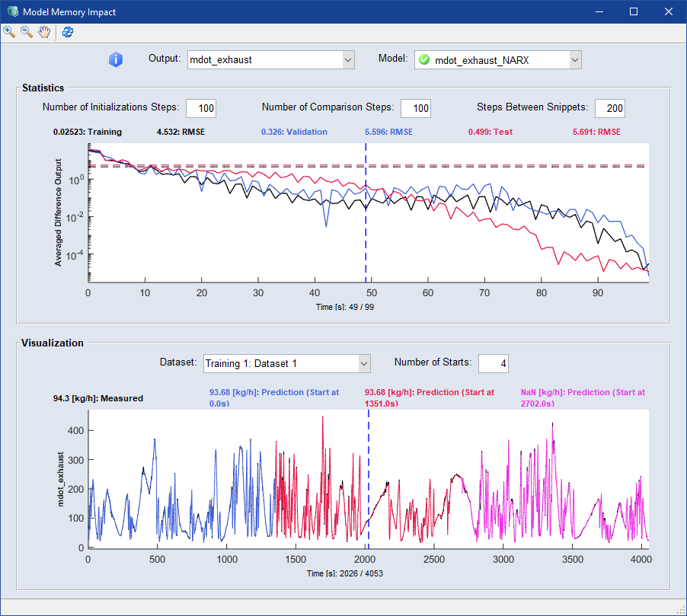Click green checkmark model status icon
This screenshot has height=616, width=687.
424,59
